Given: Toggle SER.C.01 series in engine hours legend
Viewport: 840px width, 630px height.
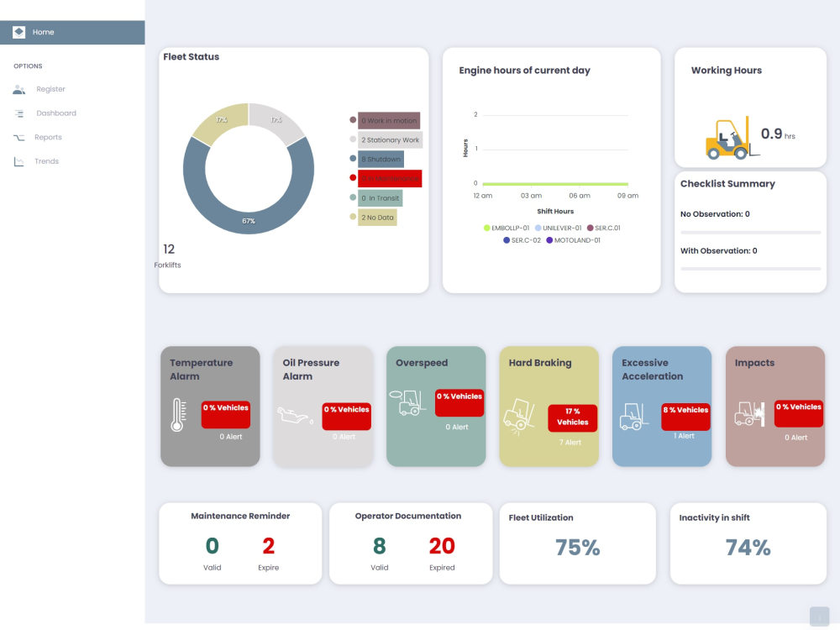Looking at the screenshot, I should pos(604,228).
